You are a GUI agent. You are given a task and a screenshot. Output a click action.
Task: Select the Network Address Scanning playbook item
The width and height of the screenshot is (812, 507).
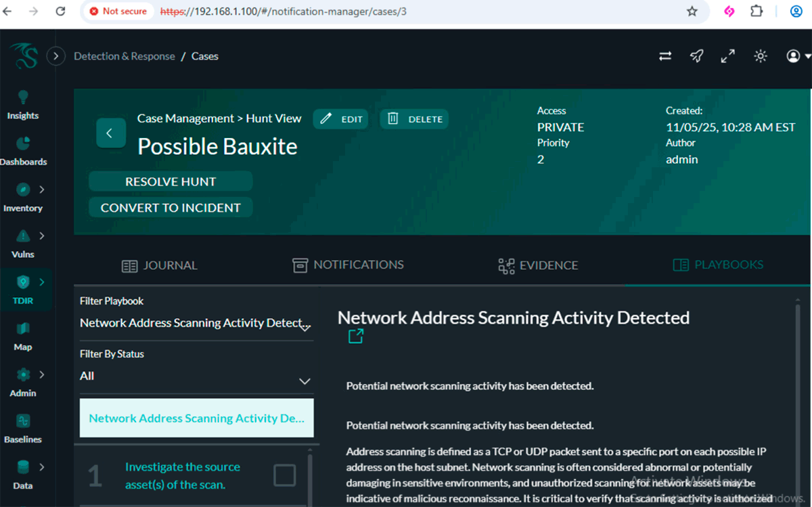(196, 418)
